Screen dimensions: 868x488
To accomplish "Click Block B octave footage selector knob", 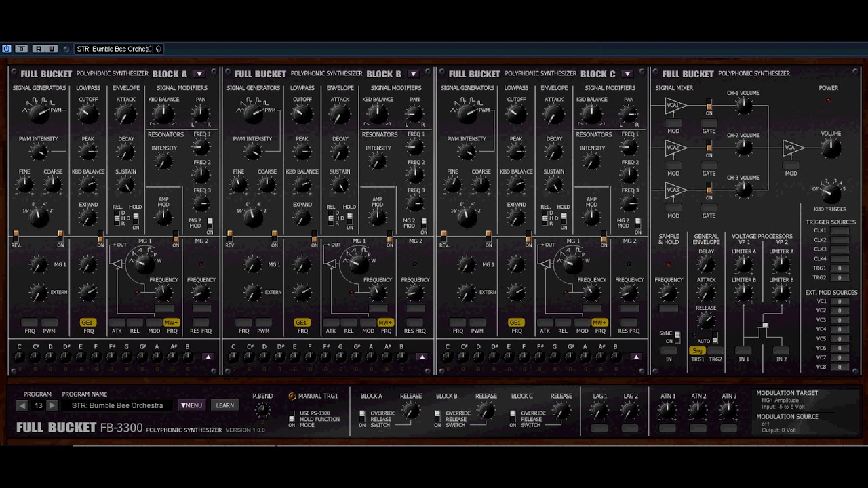I will coord(253,217).
